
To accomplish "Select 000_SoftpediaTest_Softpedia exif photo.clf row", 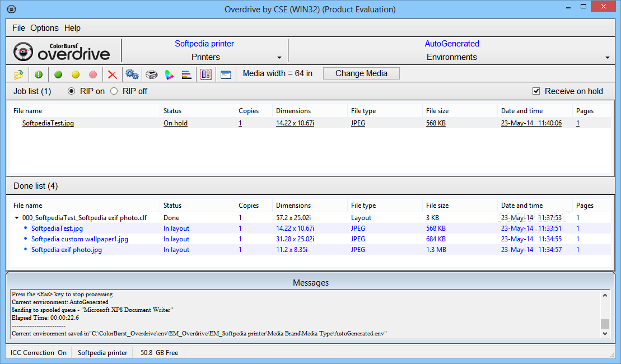I will point(85,217).
